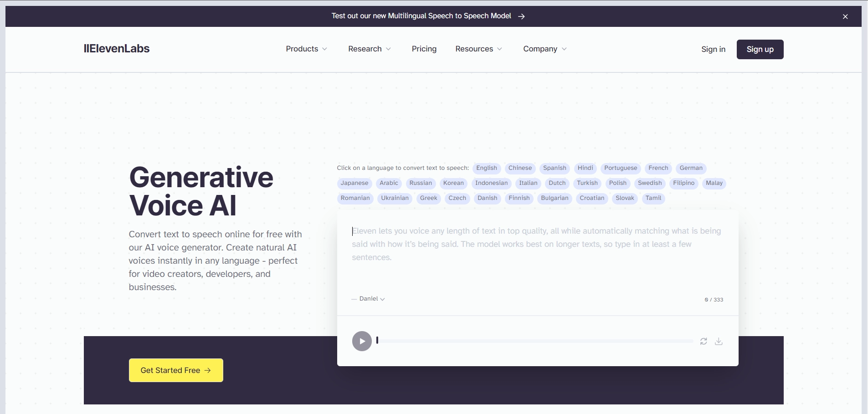Viewport: 868px width, 414px height.
Task: Click the download audio icon
Action: coord(719,341)
